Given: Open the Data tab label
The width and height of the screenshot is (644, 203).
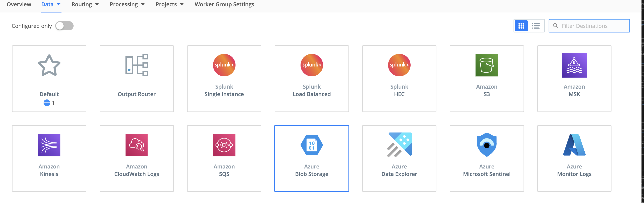Looking at the screenshot, I should tap(47, 4).
